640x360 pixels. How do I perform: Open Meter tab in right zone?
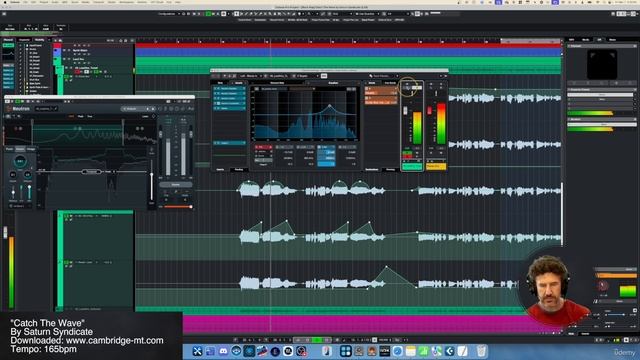612,40
